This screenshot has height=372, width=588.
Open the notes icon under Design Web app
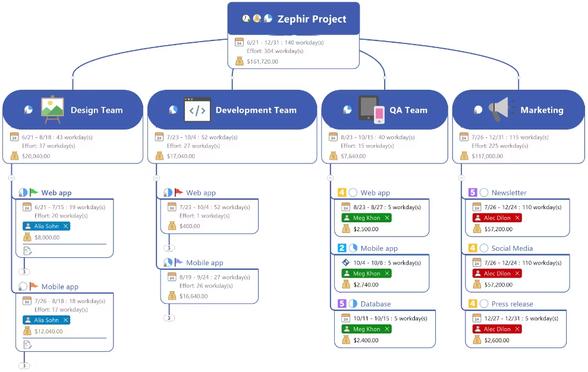(27, 251)
